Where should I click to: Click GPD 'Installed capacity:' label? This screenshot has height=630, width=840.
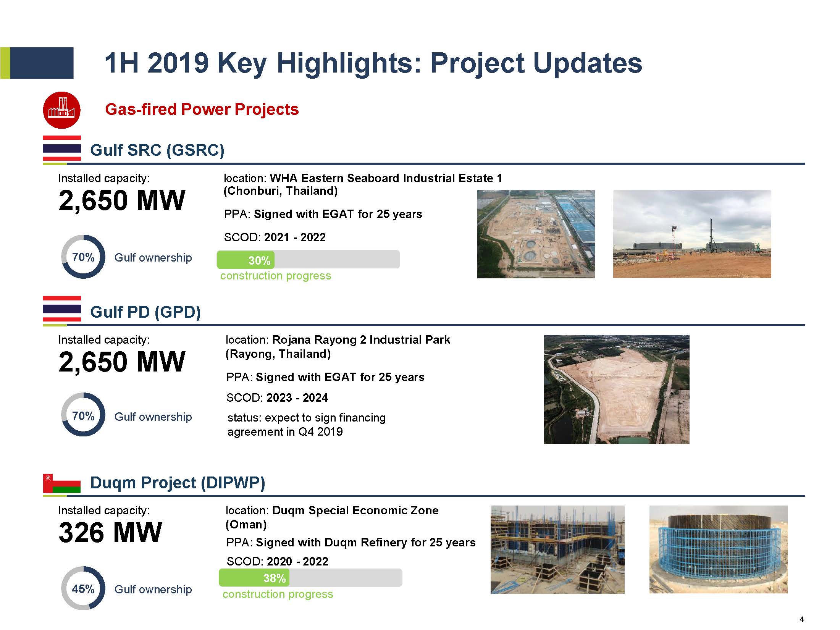pyautogui.click(x=104, y=340)
